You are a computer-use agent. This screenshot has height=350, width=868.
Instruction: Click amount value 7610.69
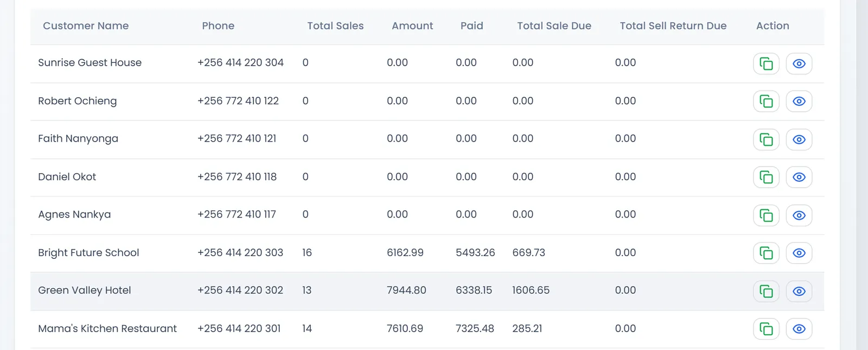click(x=405, y=329)
